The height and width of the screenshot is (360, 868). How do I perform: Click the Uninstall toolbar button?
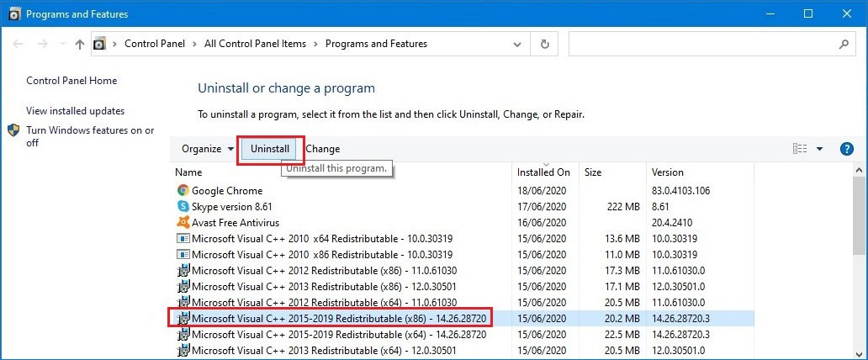pos(270,148)
